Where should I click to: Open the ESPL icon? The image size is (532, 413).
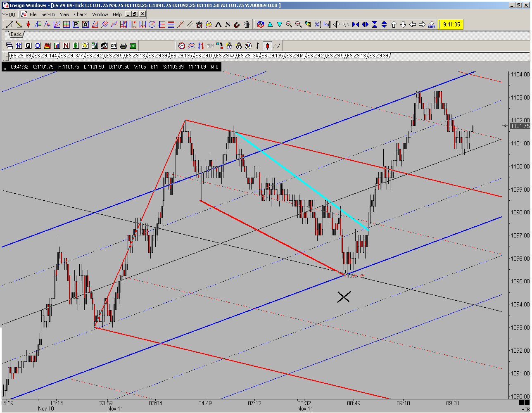point(113,45)
